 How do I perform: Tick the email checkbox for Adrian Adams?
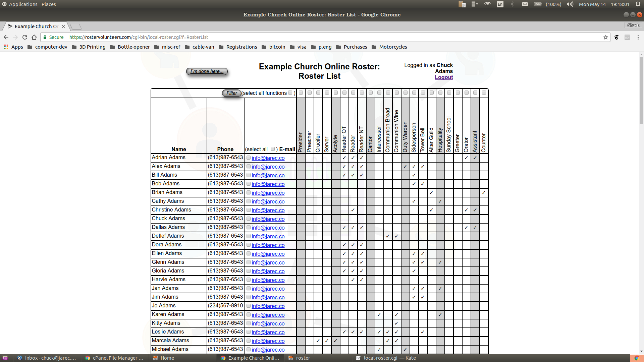pos(249,158)
